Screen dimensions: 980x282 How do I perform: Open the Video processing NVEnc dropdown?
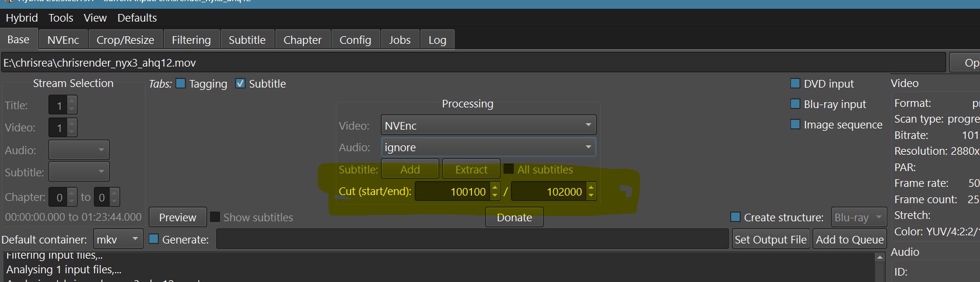tap(488, 126)
